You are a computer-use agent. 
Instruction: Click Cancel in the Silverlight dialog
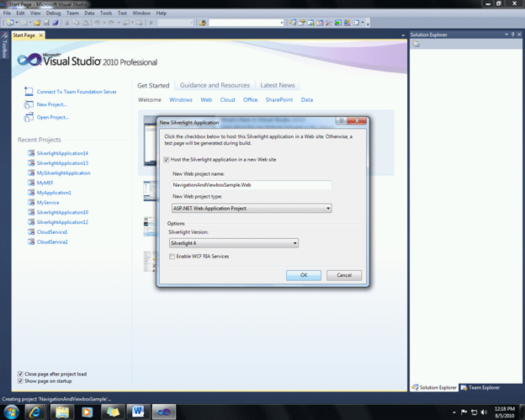(x=344, y=275)
